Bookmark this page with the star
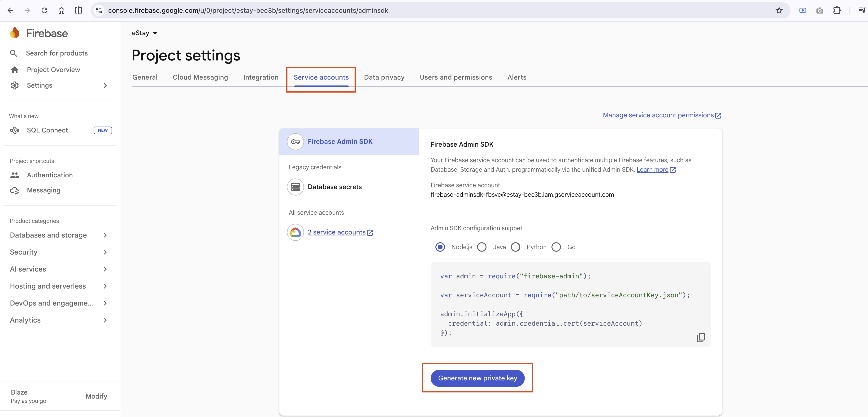 coord(779,10)
